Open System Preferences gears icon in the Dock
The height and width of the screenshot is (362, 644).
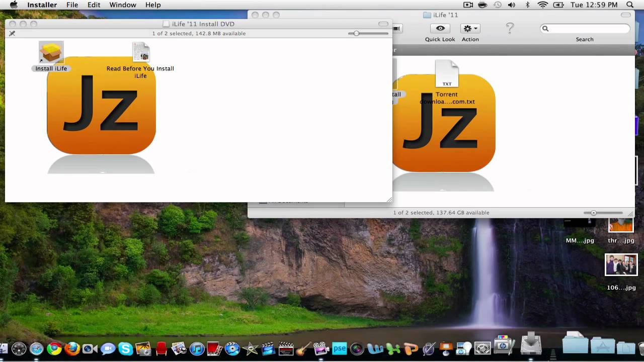pos(482,348)
